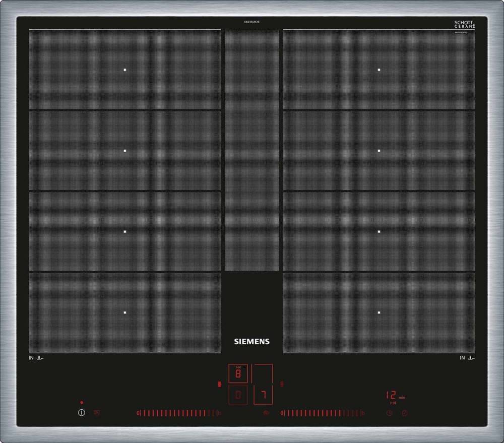Tap the SIEMENS logo
Viewport: 504px width, 443px height.
click(x=251, y=341)
